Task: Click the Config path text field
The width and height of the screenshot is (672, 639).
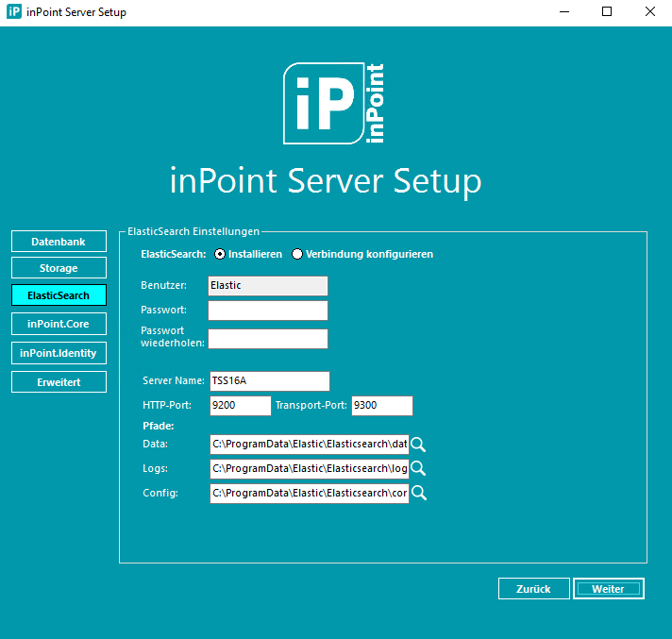Action: point(310,494)
